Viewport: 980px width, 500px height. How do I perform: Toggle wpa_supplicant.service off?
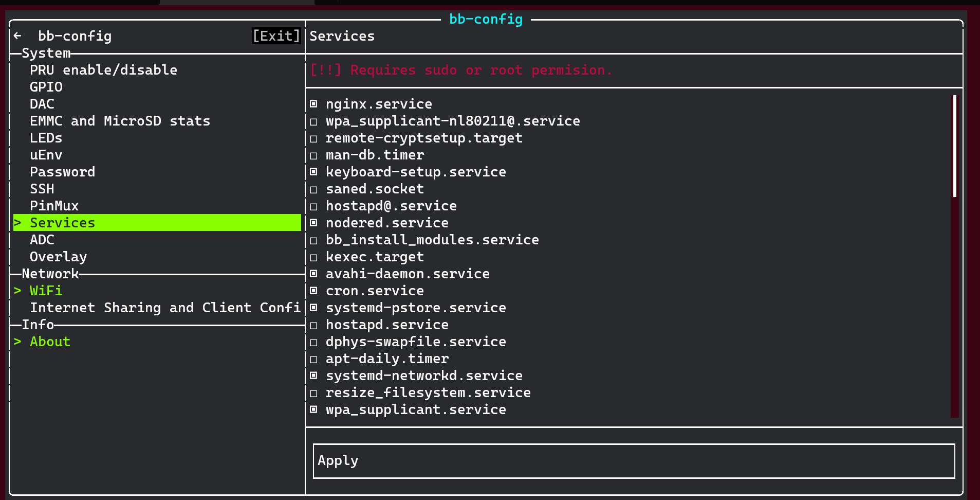pos(314,409)
